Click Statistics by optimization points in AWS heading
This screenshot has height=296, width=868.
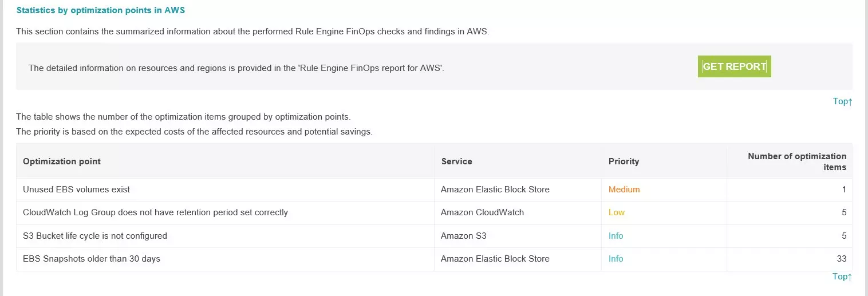pyautogui.click(x=101, y=10)
